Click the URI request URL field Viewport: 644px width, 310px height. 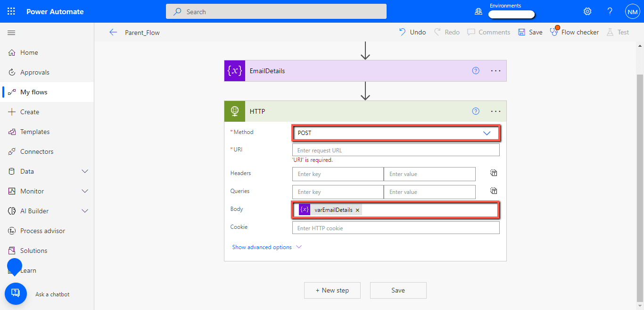click(396, 150)
